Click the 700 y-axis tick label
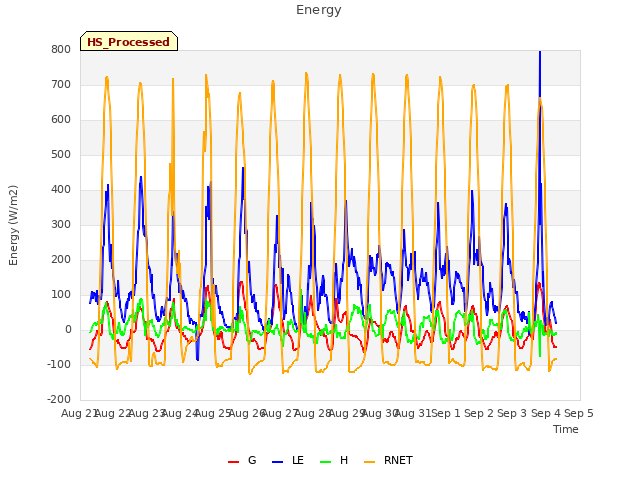The height and width of the screenshot is (480, 640). click(61, 84)
